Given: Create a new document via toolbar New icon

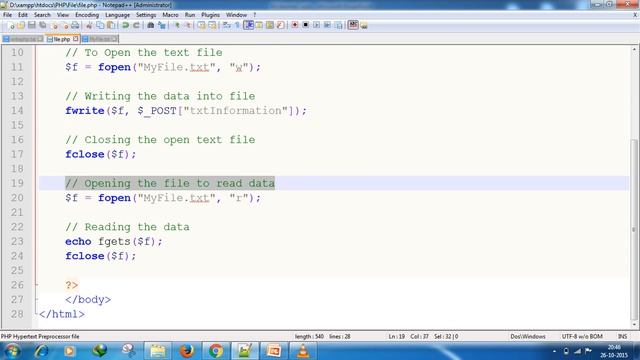Looking at the screenshot, I should pyautogui.click(x=11, y=25).
